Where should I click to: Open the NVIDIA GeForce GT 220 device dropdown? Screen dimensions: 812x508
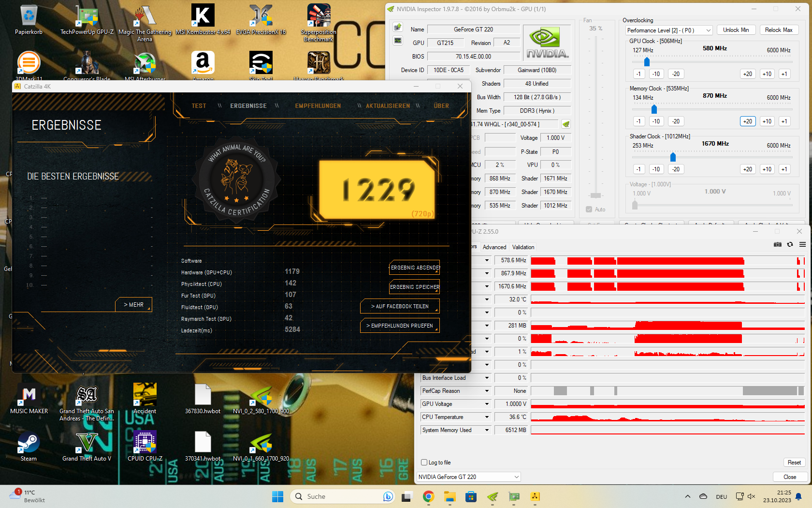click(x=468, y=477)
